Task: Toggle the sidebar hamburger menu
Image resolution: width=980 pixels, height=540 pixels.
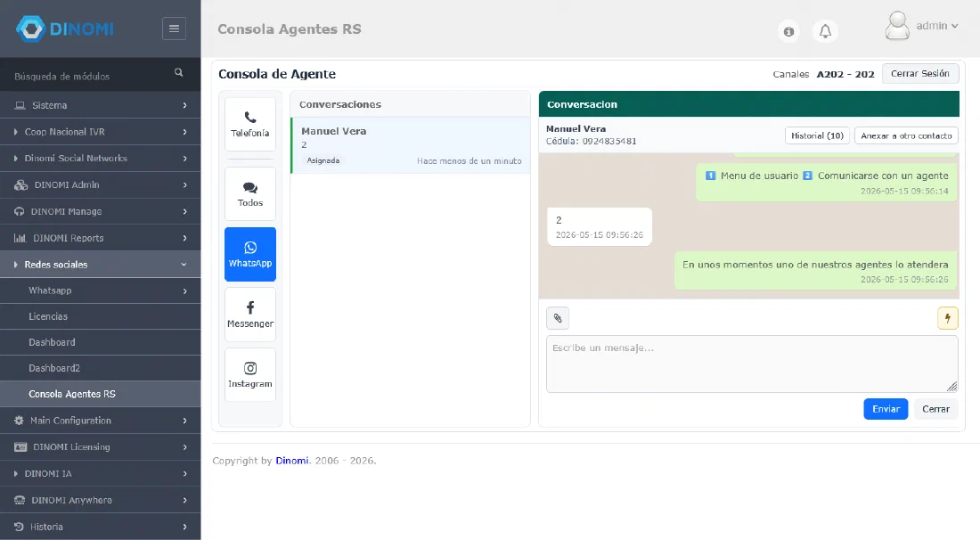Action: coord(174,29)
